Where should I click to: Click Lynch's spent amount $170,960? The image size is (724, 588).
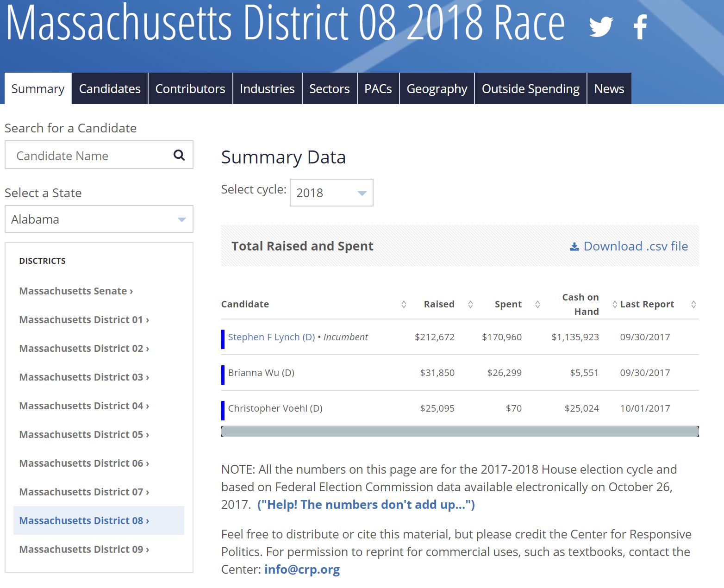point(502,337)
